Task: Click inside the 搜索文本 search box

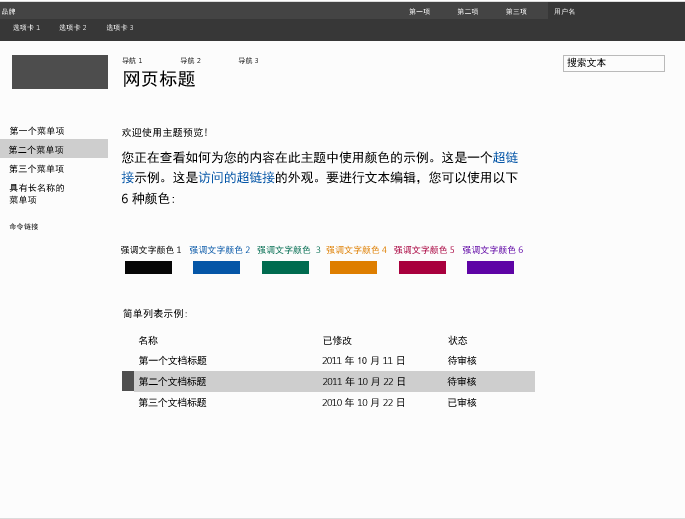Action: click(613, 63)
